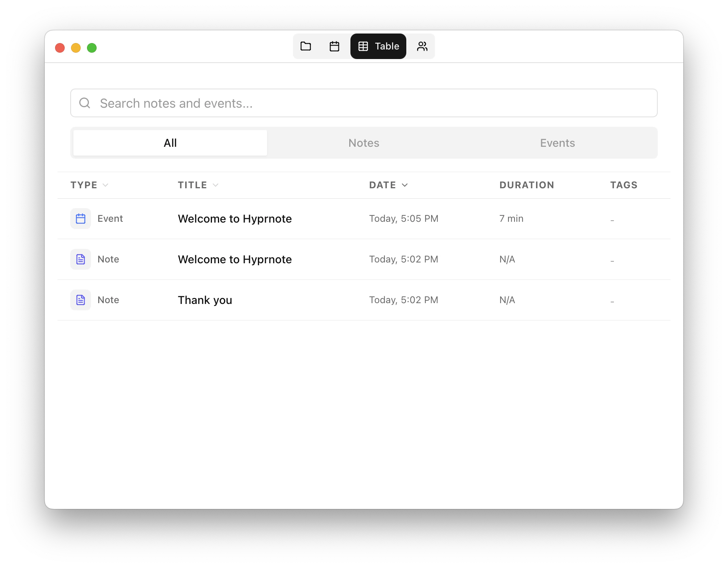This screenshot has height=568, width=728.
Task: Click the Event row calendar icon
Action: [81, 219]
